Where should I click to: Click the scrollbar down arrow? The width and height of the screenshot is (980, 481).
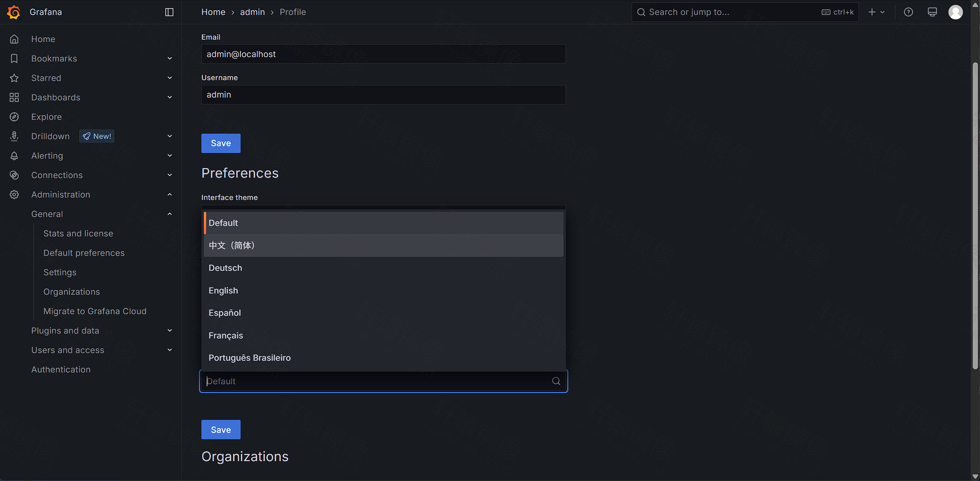point(975,476)
